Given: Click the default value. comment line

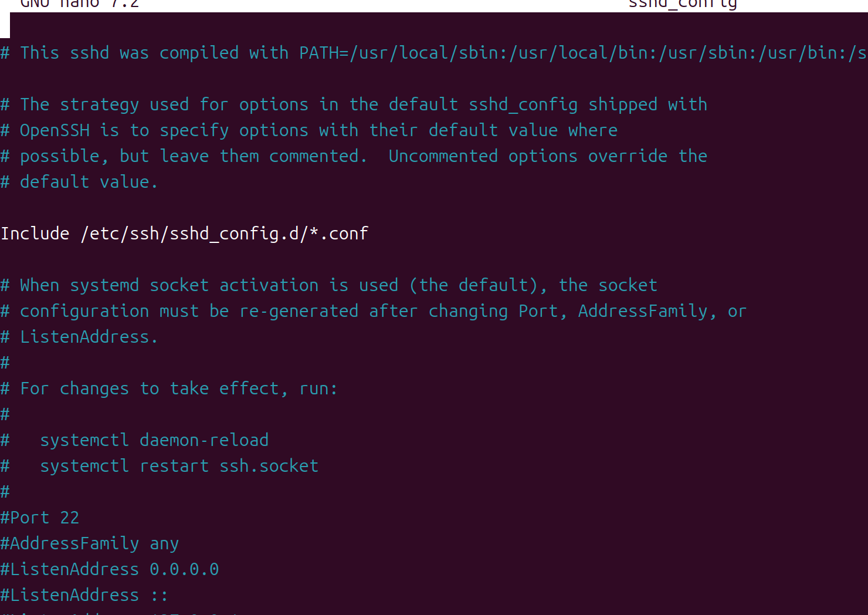Looking at the screenshot, I should [x=79, y=182].
